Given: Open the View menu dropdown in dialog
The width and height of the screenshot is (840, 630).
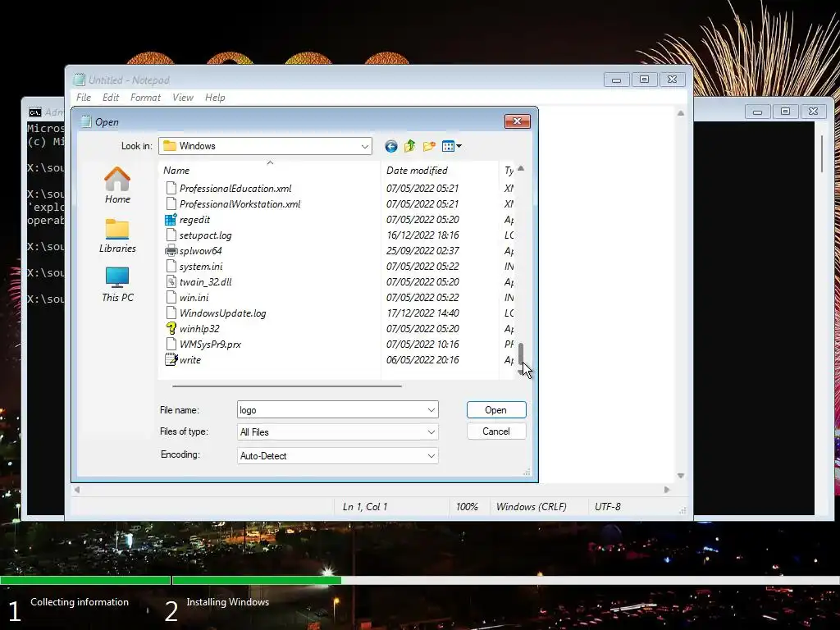Looking at the screenshot, I should 452,146.
